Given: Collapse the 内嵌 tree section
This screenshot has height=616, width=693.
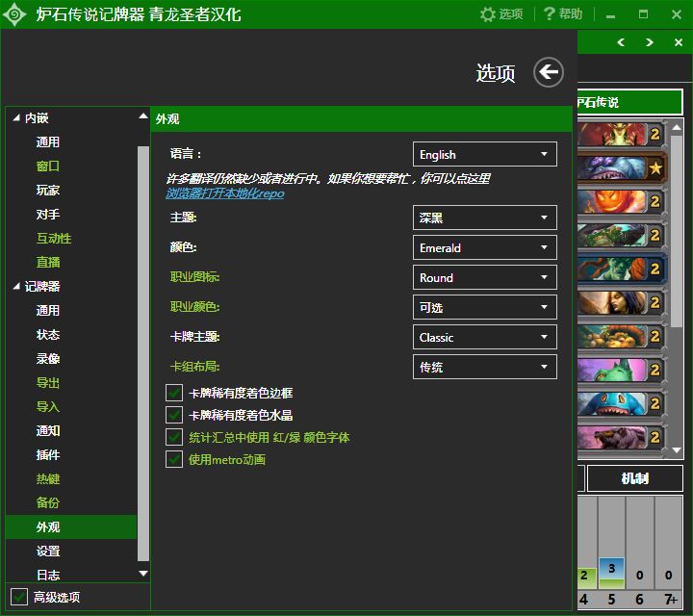Looking at the screenshot, I should pos(16,118).
